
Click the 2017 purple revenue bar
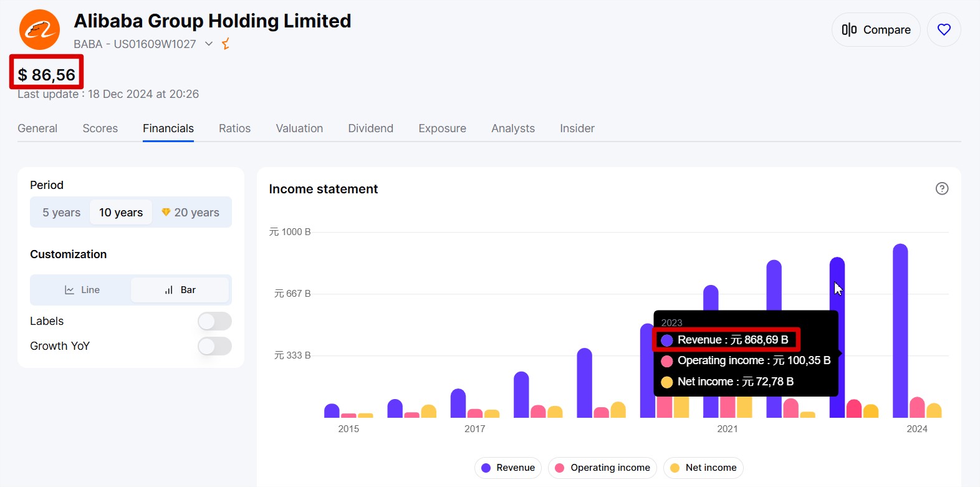click(458, 403)
